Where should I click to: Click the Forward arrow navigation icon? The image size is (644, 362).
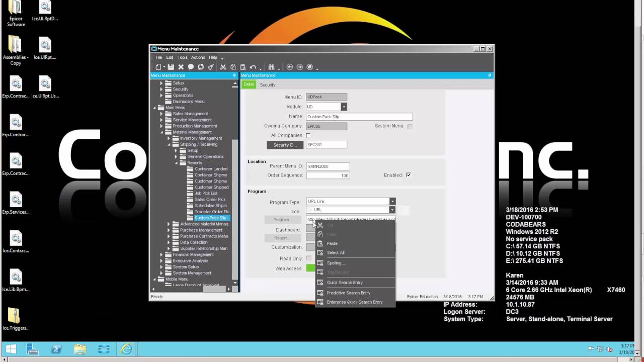click(300, 67)
